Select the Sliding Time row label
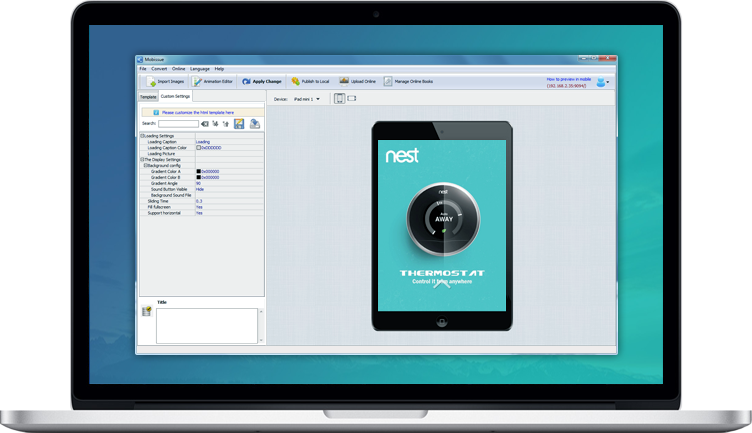The height and width of the screenshot is (433, 752). pyautogui.click(x=158, y=201)
